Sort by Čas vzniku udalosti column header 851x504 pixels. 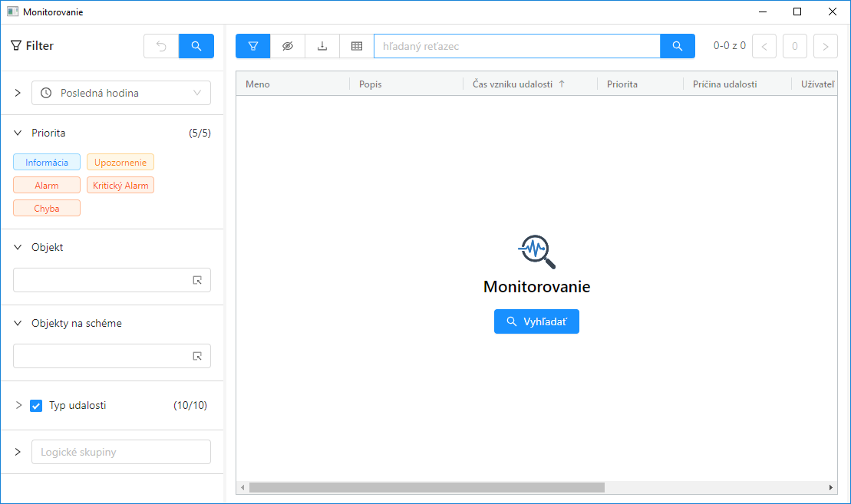point(513,84)
